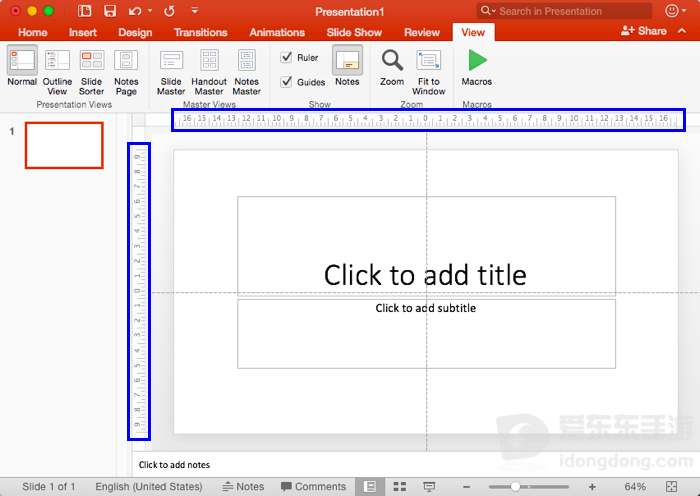The width and height of the screenshot is (700, 496).
Task: Save the presentation with the disk icon
Action: pyautogui.click(x=110, y=11)
